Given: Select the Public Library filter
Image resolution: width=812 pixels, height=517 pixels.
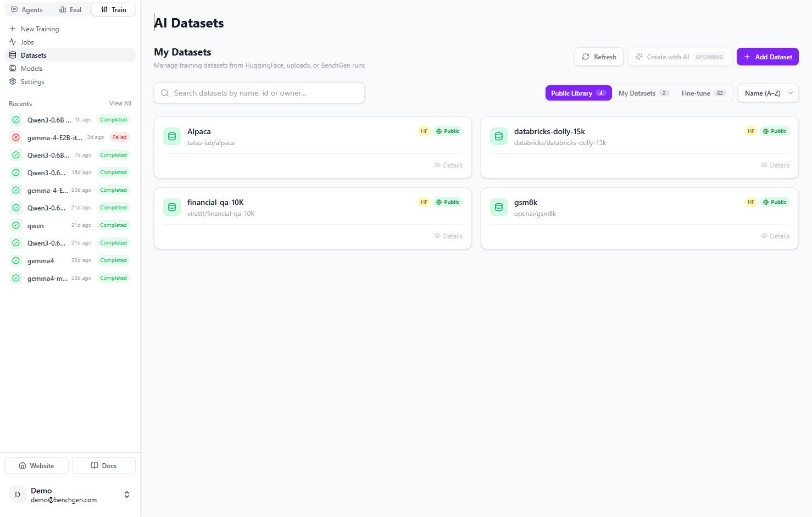Looking at the screenshot, I should click(579, 93).
